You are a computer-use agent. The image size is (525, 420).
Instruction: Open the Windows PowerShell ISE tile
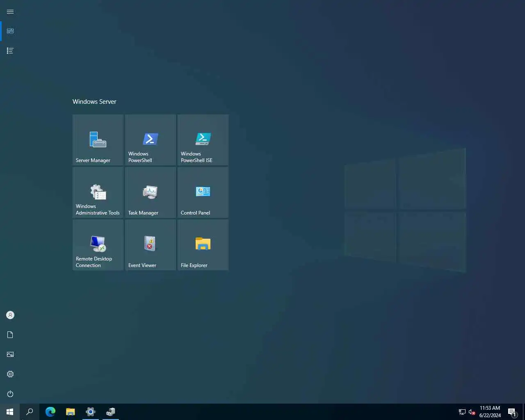(203, 140)
